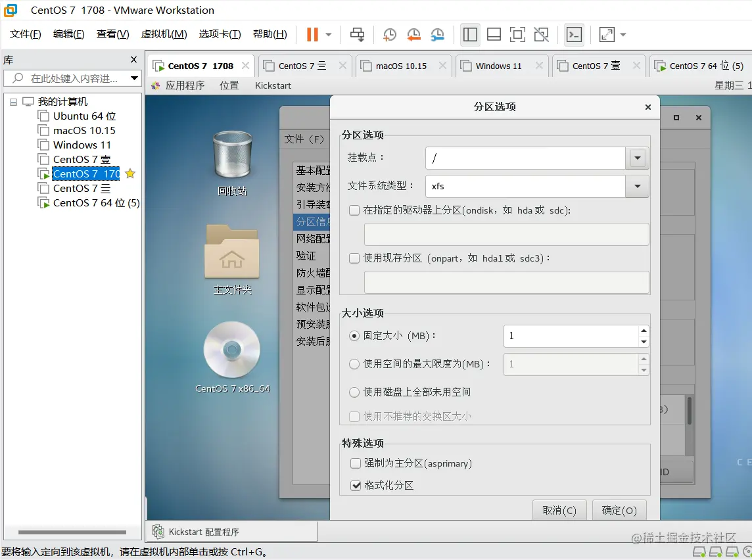Toggle the thumbnail bar view
Viewport: 752px width, 560px height.
[x=494, y=35]
